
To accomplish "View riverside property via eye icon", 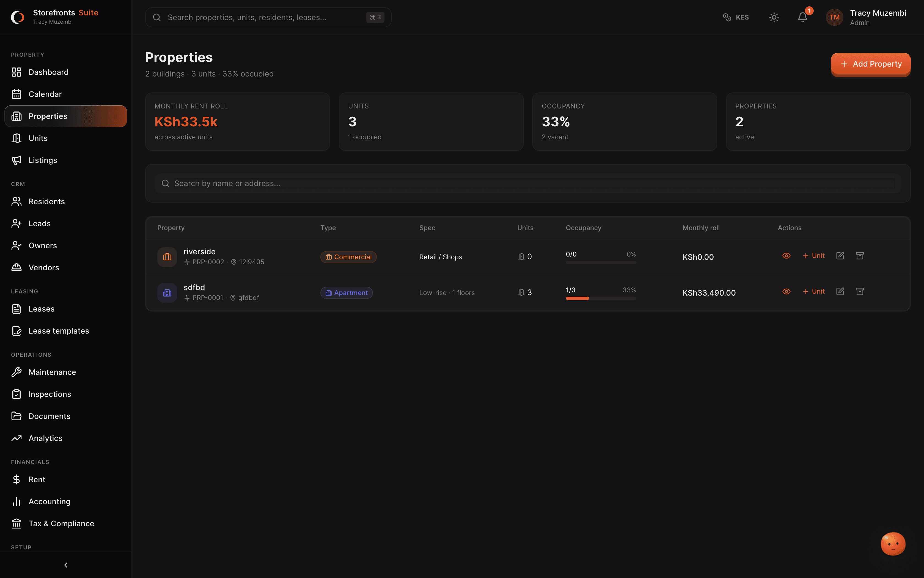I will (x=786, y=256).
